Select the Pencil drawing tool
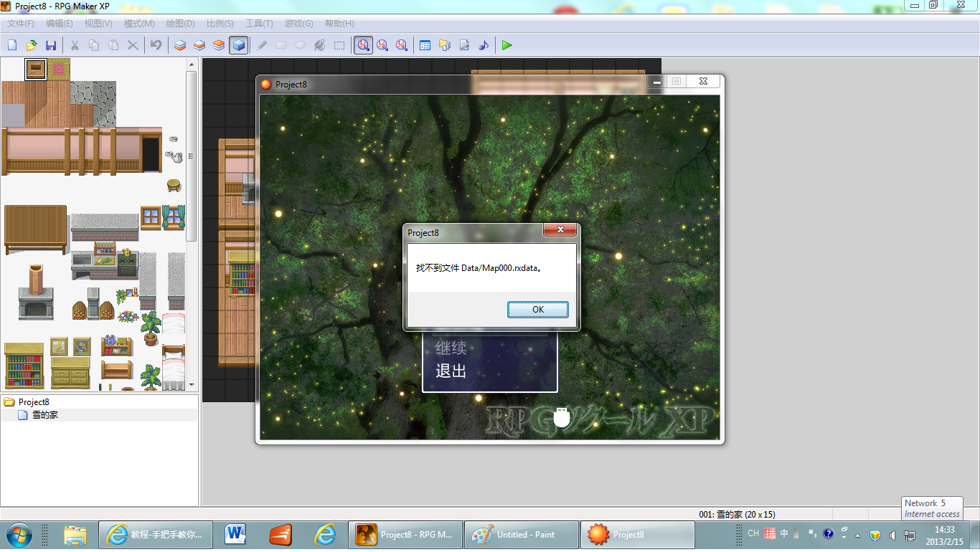 [x=262, y=45]
